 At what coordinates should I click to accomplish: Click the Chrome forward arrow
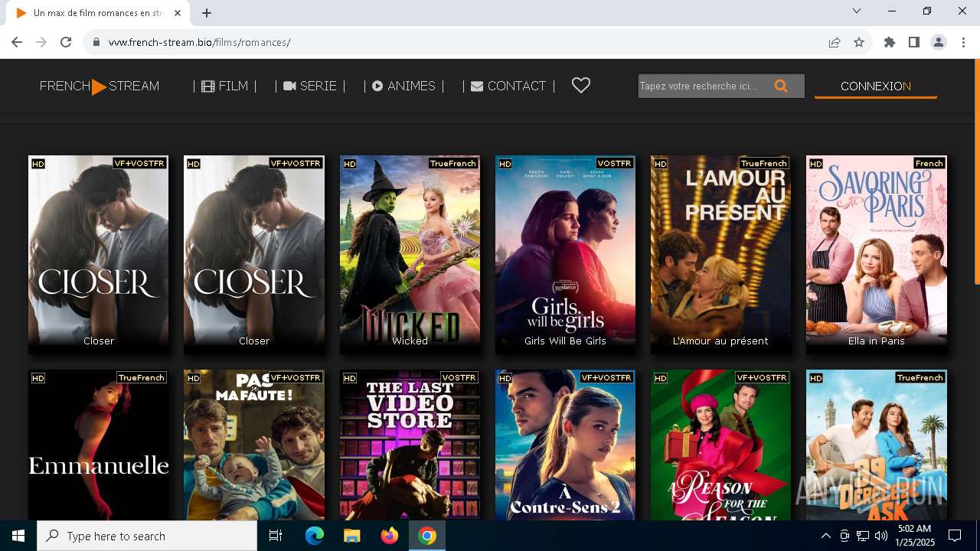click(x=41, y=42)
